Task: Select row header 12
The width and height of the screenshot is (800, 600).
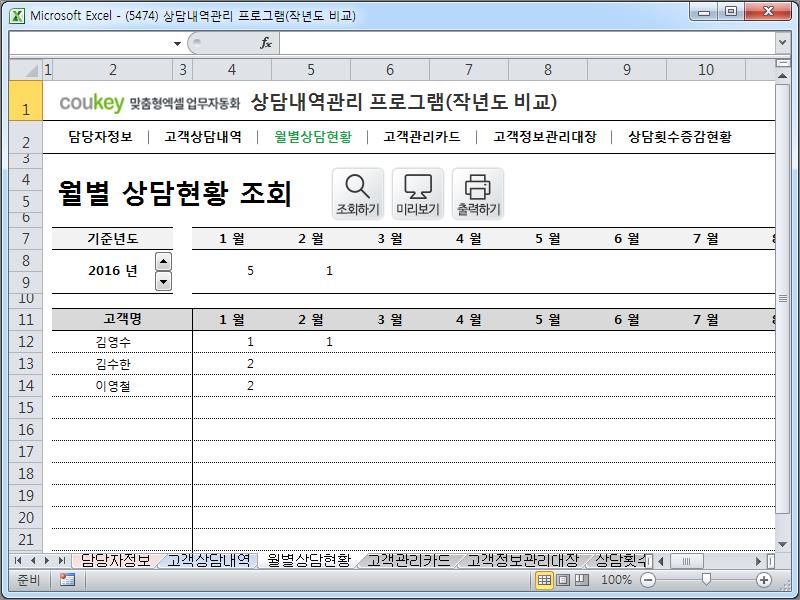Action: click(x=26, y=341)
